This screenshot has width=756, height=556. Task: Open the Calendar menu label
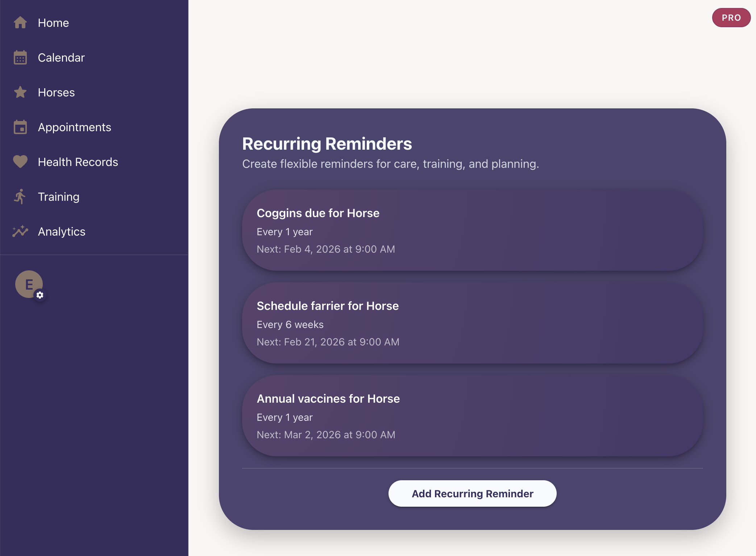(61, 58)
